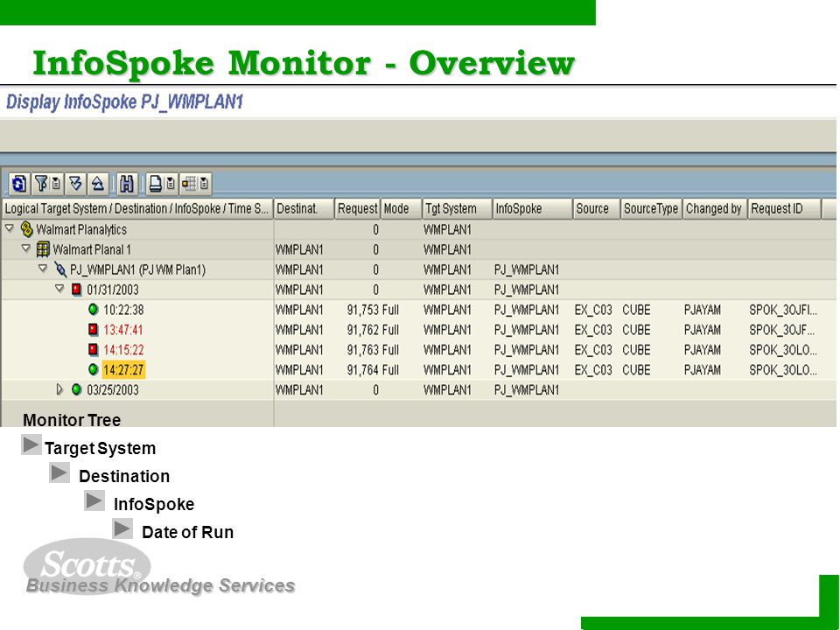Select PJ_WMPLAN1 (PJ WM Plan1) tree row

pyautogui.click(x=137, y=269)
